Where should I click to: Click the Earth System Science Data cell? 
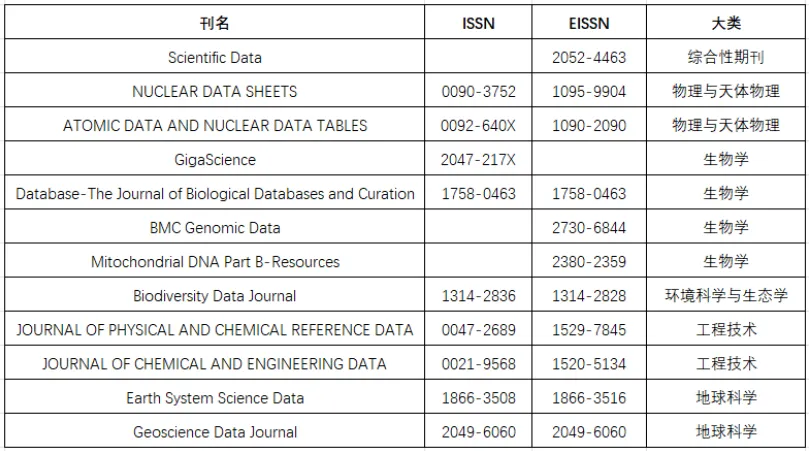[x=215, y=397]
